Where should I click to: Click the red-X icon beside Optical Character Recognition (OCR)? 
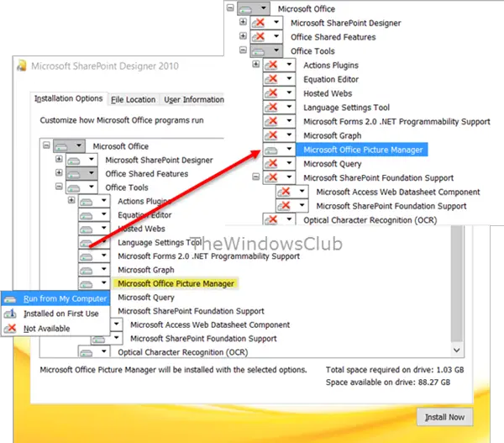click(x=271, y=219)
